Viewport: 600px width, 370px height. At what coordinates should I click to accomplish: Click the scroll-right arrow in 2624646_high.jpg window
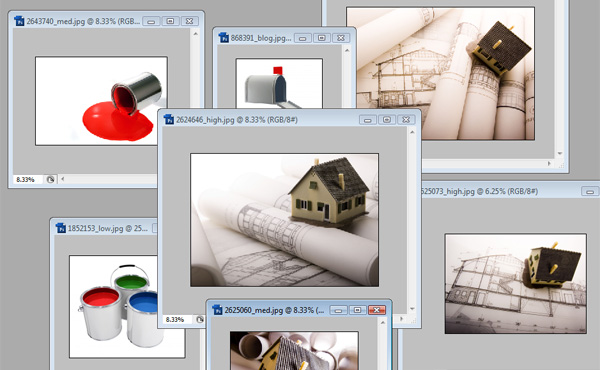click(402, 319)
